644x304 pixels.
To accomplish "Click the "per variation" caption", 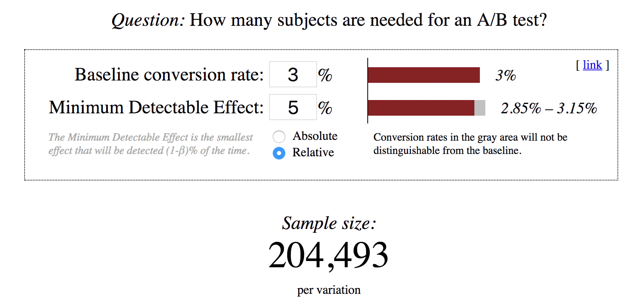I will (329, 290).
